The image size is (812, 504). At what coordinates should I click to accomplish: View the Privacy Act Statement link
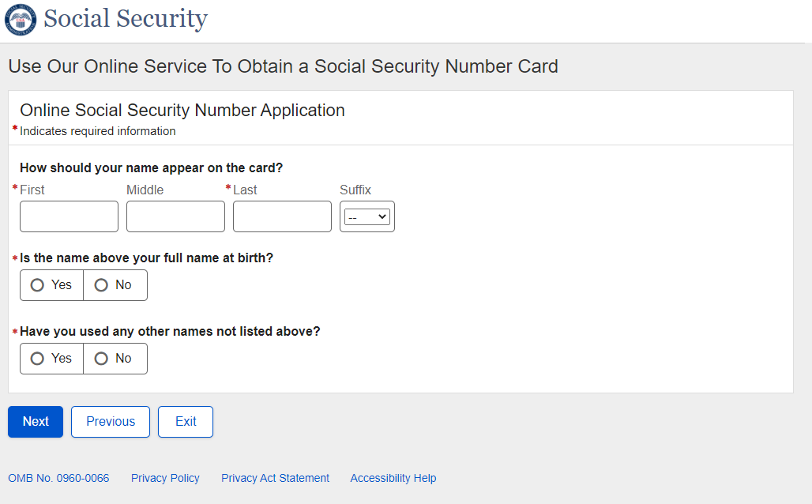(x=275, y=478)
